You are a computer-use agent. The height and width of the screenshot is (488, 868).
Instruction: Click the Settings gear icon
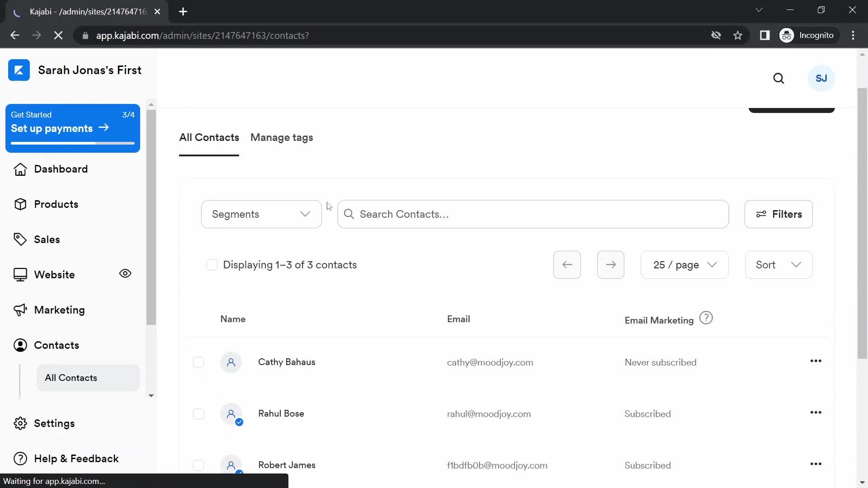click(20, 423)
